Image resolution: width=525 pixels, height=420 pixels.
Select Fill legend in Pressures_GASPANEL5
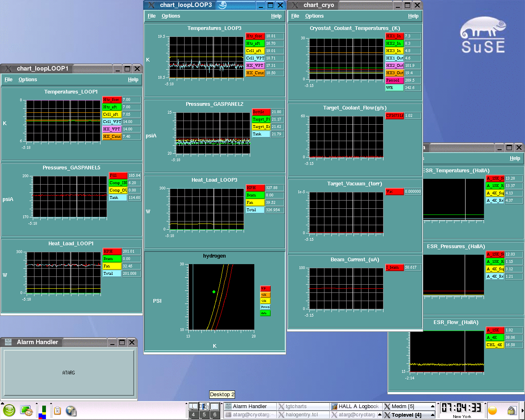click(x=118, y=176)
